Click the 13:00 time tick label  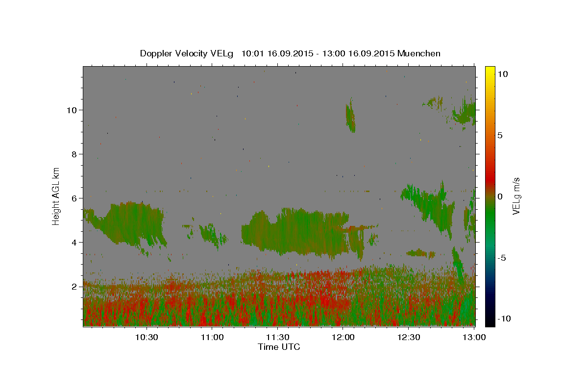click(474, 338)
